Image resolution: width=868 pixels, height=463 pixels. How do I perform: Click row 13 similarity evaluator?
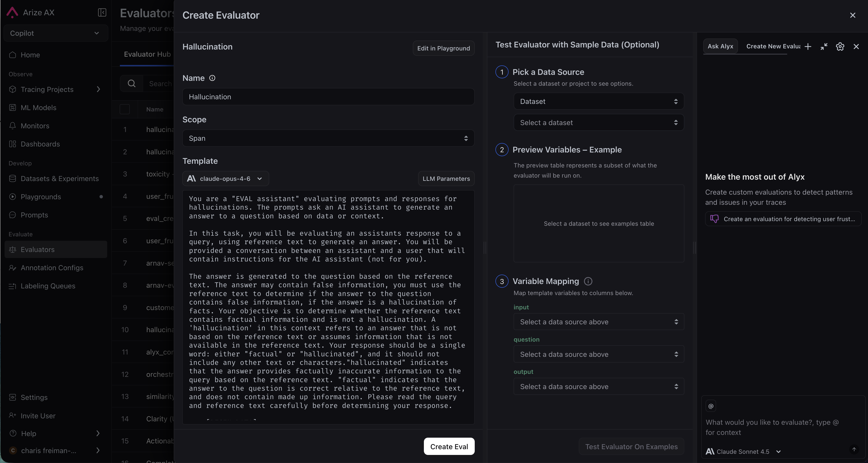click(x=143, y=397)
